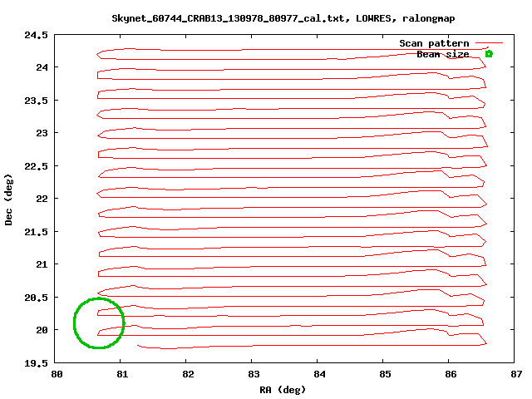This screenshot has width=532, height=399.
Task: Click the 82 tick label on RA axis
Action: [x=188, y=374]
